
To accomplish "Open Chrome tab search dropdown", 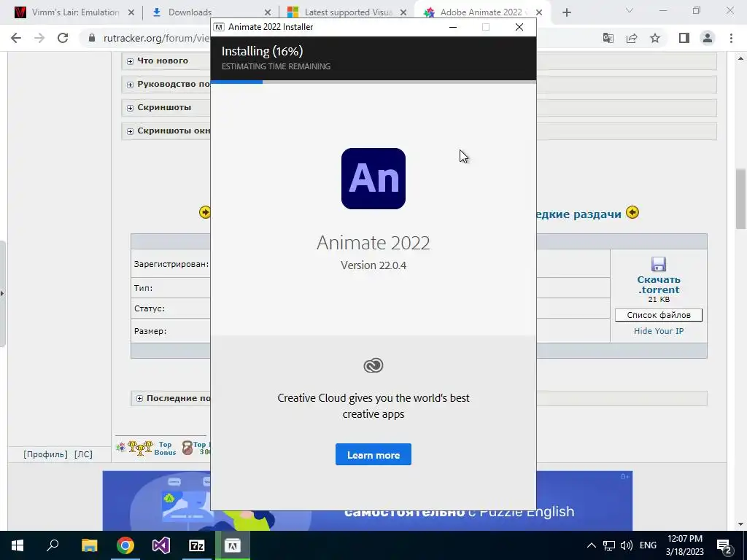I will click(629, 10).
